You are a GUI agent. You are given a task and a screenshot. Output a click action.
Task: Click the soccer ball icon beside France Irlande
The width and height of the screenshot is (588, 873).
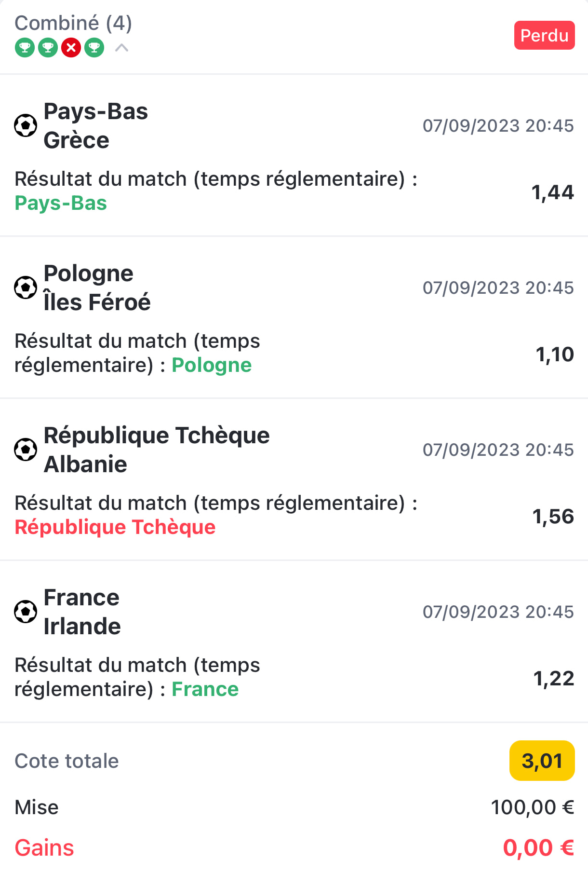pyautogui.click(x=26, y=612)
